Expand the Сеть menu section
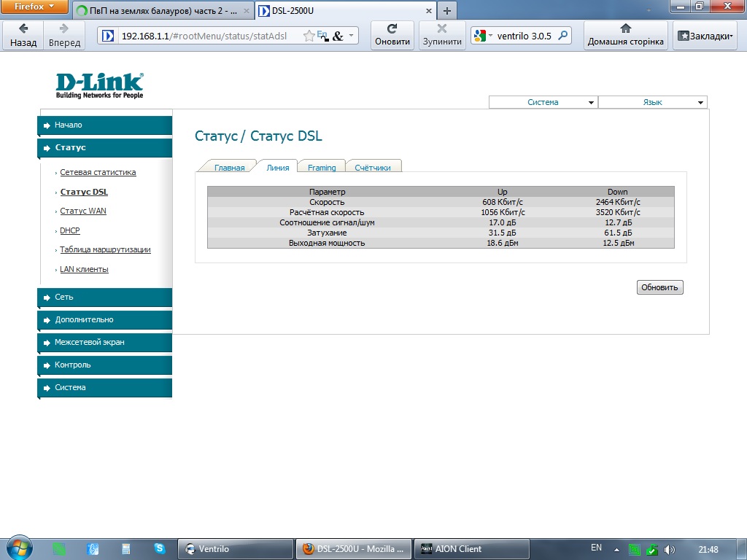Image resolution: width=747 pixels, height=560 pixels. (105, 297)
